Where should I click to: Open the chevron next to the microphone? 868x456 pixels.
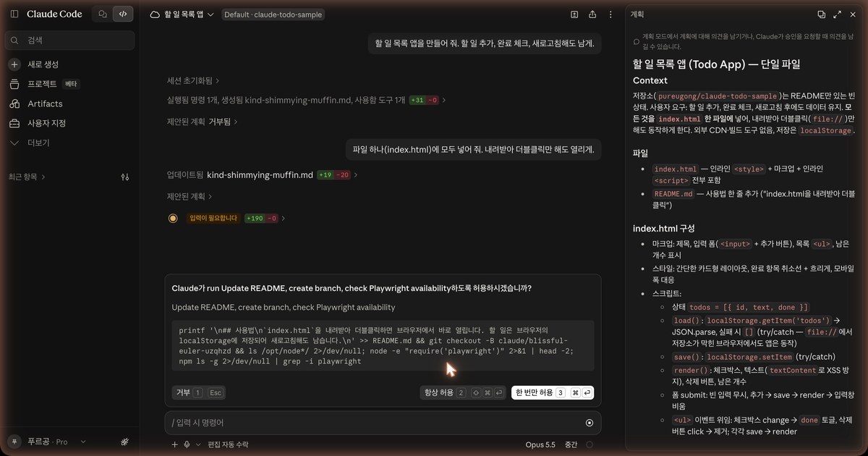pos(197,444)
